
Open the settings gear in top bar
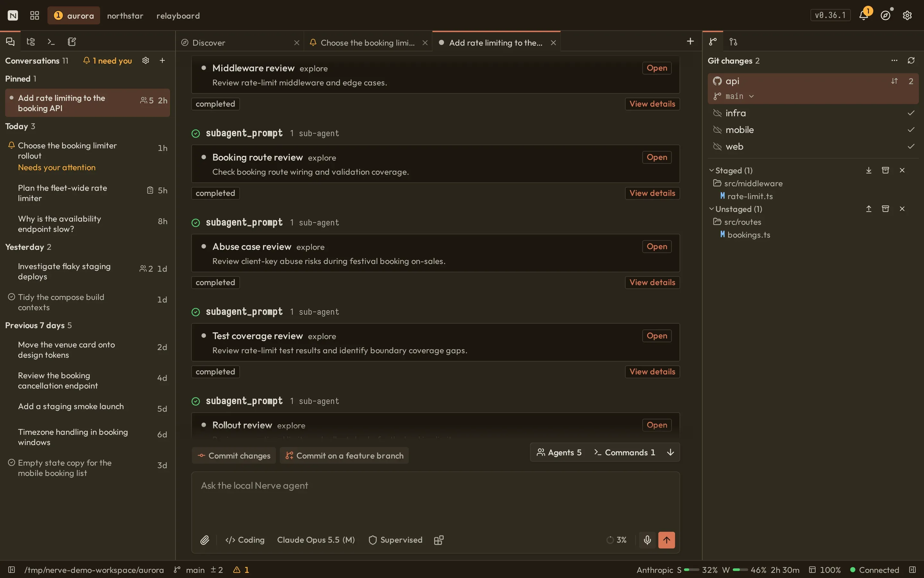pos(907,15)
